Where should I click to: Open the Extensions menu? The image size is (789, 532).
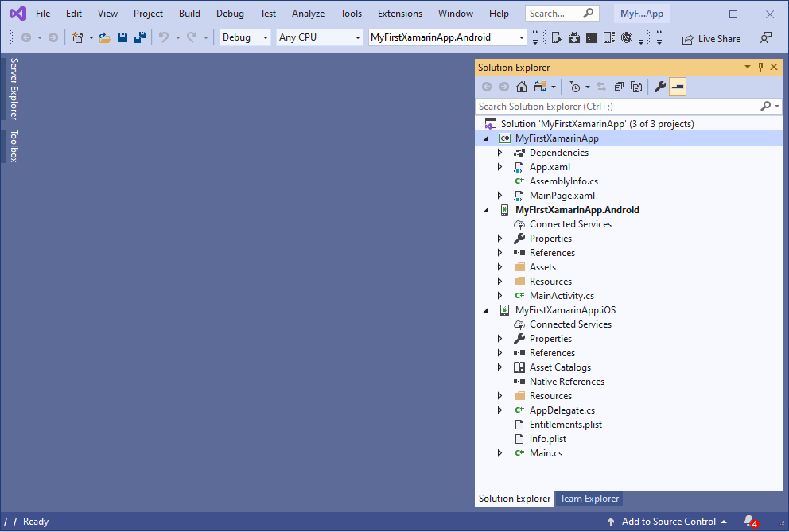coord(400,14)
